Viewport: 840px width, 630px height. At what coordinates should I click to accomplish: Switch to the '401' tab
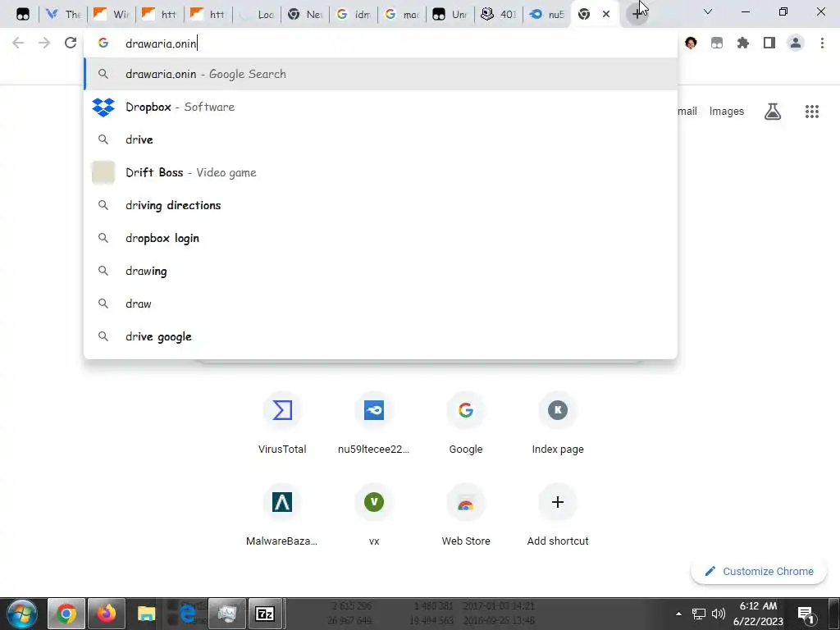pyautogui.click(x=498, y=14)
